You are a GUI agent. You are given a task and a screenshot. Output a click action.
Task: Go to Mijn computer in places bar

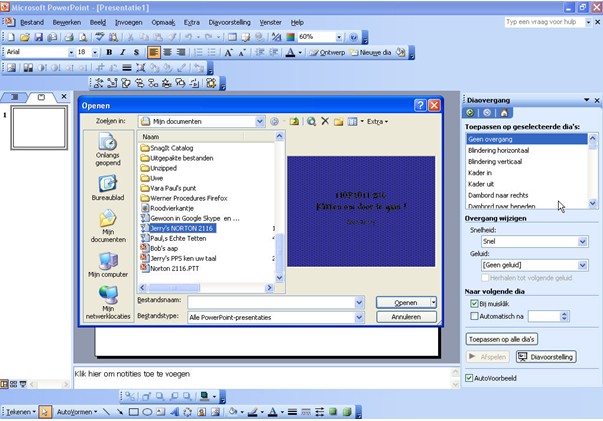[107, 263]
